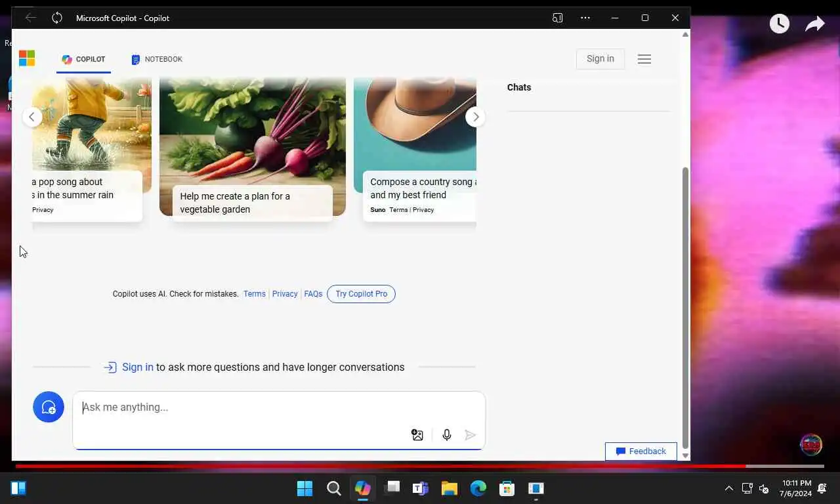Click the Chats heading
Screen dimensions: 840x504
(519, 87)
